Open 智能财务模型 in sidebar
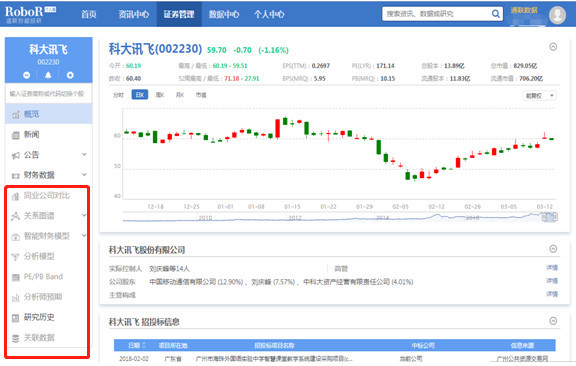The height and width of the screenshot is (366, 576). point(48,236)
